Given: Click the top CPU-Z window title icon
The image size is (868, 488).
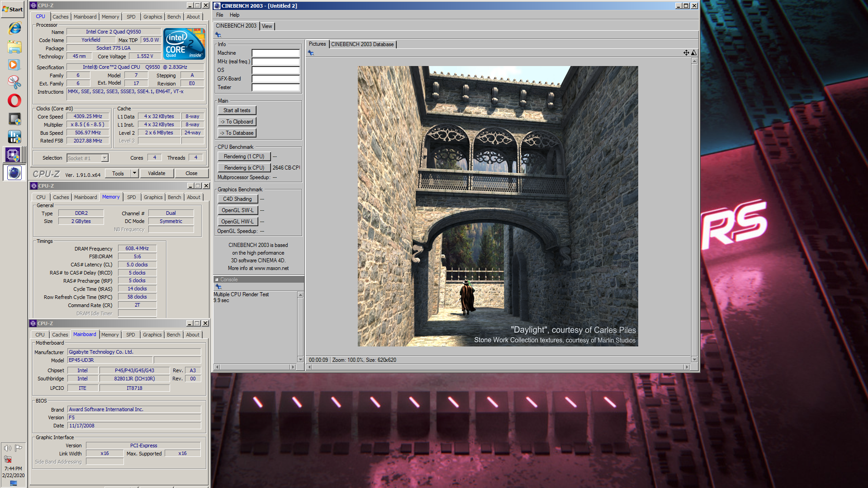Looking at the screenshot, I should 33,5.
